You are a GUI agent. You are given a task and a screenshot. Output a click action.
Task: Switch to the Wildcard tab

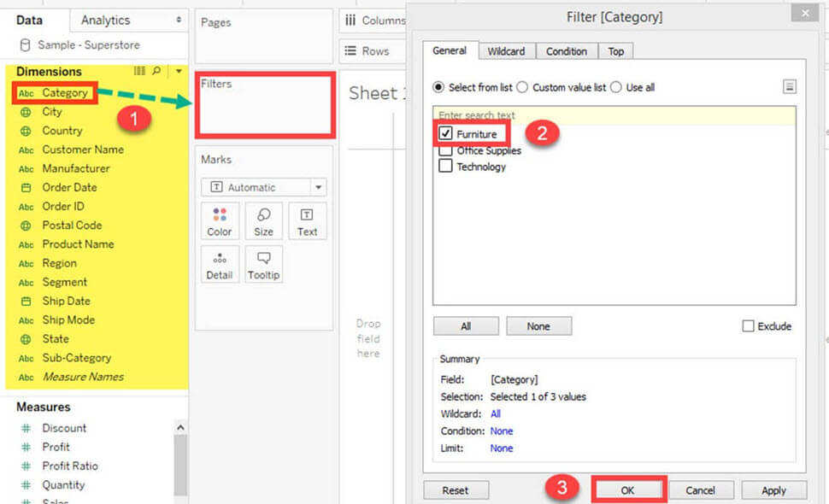click(506, 51)
